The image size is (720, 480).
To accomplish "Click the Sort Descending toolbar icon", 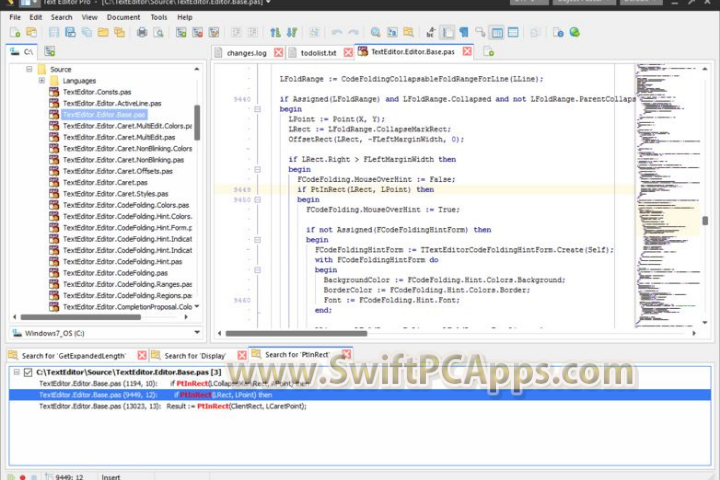I will [x=292, y=32].
